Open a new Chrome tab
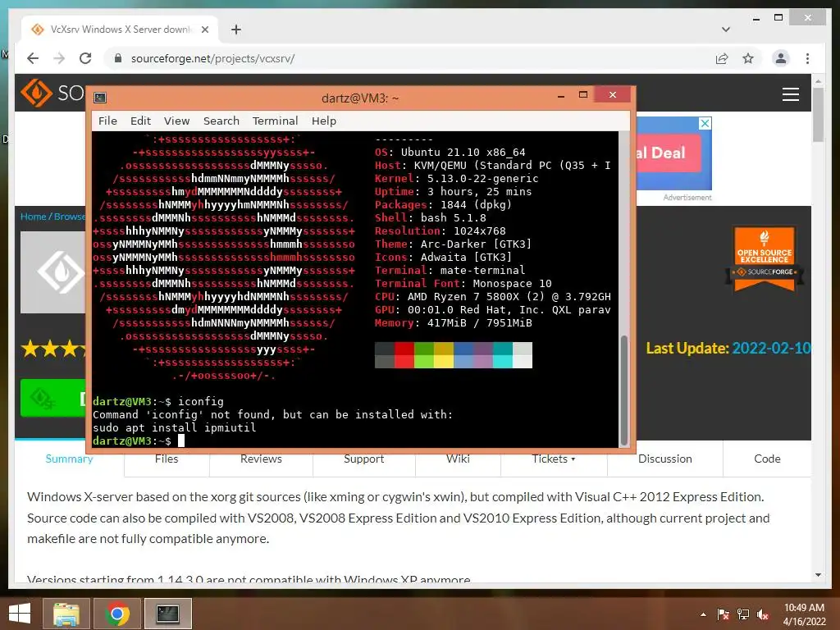 (235, 30)
